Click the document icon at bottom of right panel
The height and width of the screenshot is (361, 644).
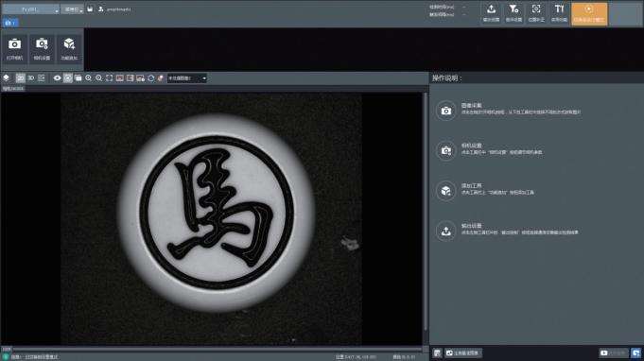tap(437, 352)
